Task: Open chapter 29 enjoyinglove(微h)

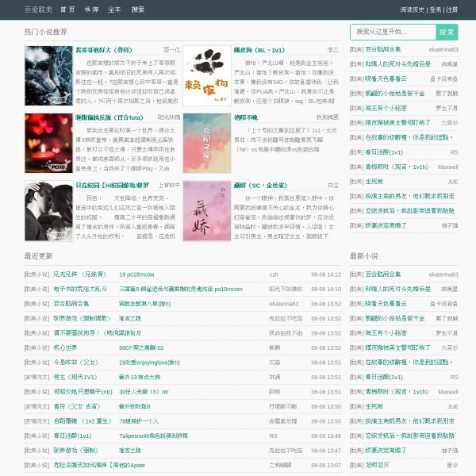Action: tap(149, 363)
